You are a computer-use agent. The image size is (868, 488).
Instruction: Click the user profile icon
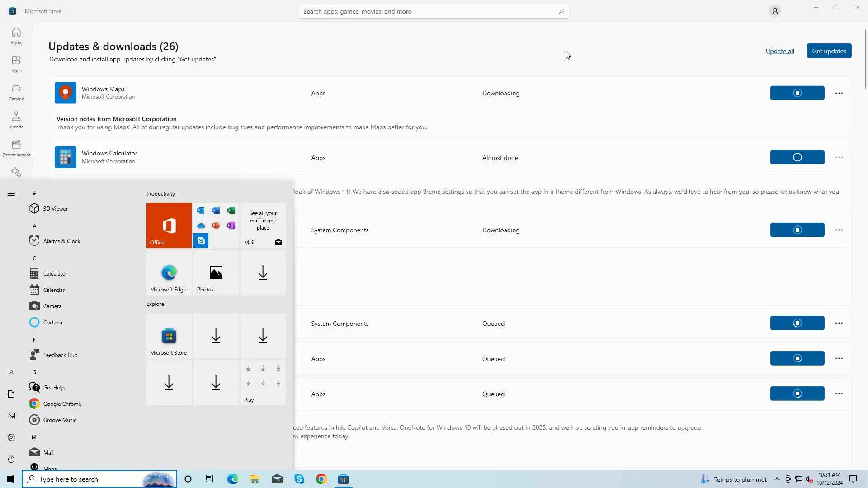click(x=774, y=11)
